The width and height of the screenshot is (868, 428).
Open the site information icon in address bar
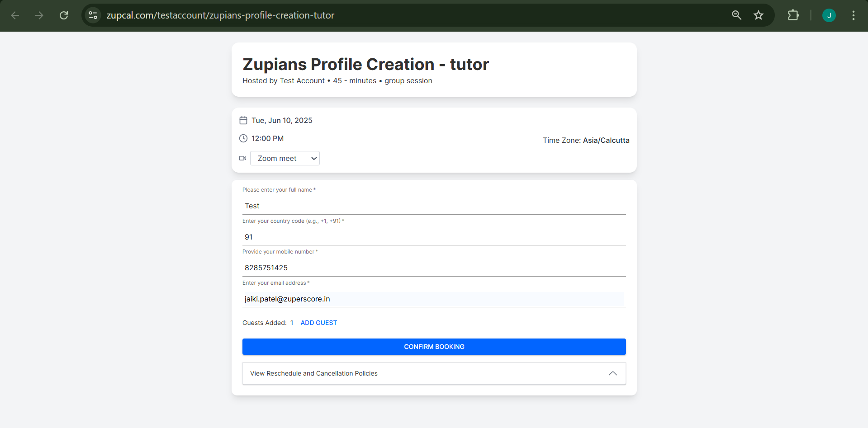(93, 15)
